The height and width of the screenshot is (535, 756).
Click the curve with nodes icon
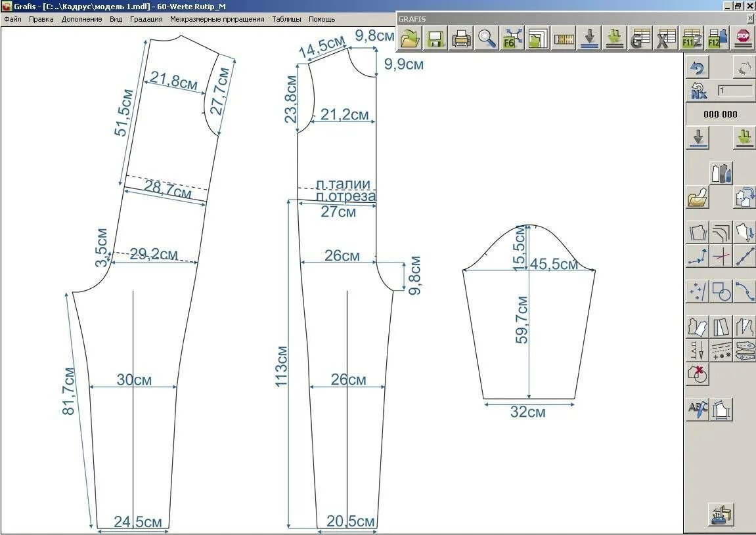[x=744, y=291]
